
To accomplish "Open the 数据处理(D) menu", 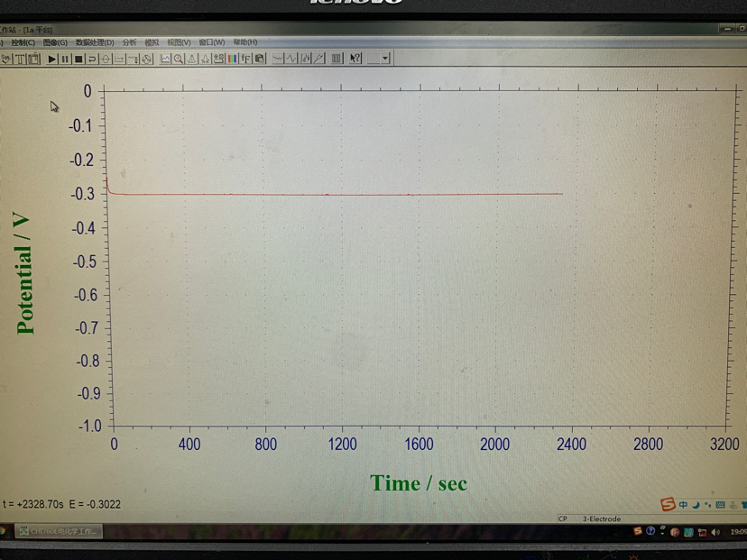I will pos(94,42).
